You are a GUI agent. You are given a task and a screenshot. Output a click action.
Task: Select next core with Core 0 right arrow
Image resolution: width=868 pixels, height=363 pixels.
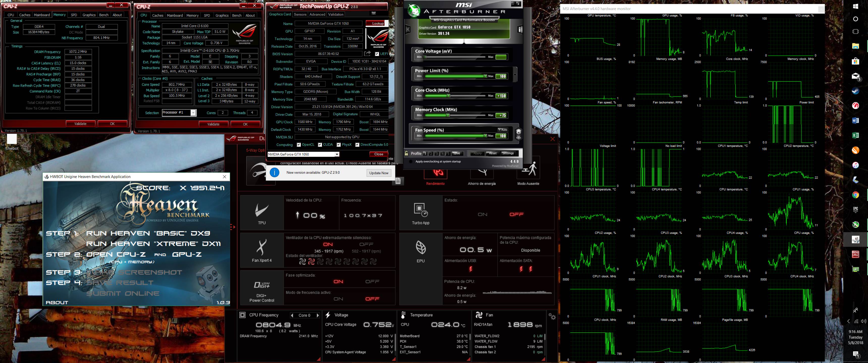pos(317,316)
